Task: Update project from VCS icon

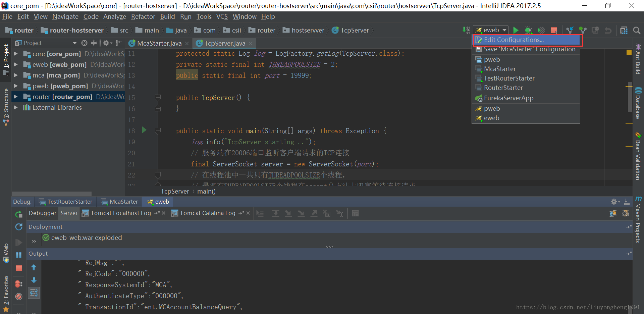Action: tap(570, 30)
